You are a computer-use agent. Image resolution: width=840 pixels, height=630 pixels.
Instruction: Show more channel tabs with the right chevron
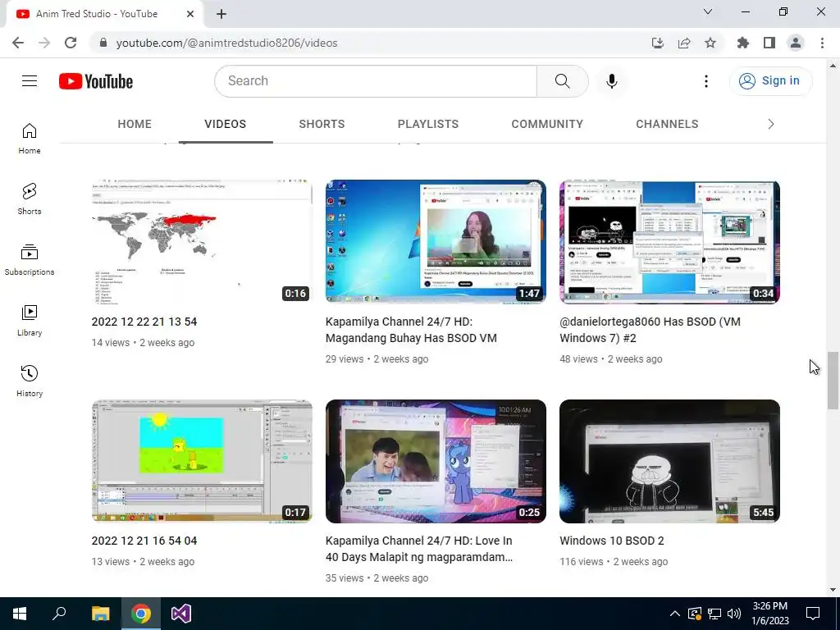click(771, 124)
